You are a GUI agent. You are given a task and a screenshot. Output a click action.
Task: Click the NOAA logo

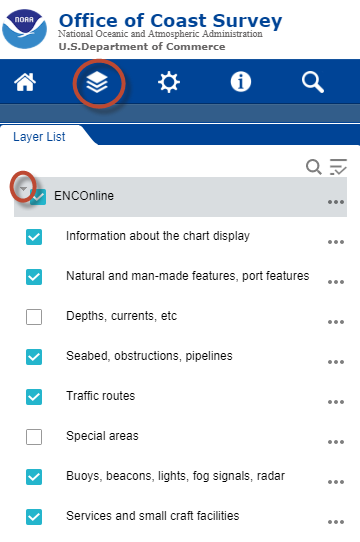(x=24, y=29)
